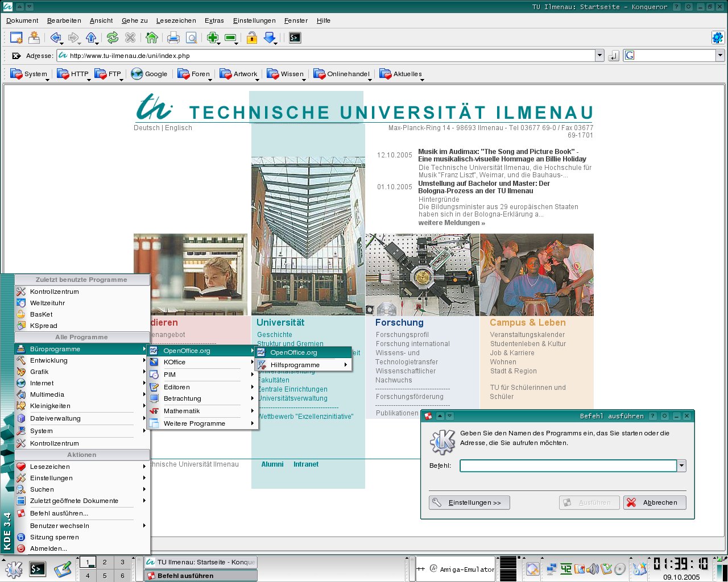The width and height of the screenshot is (728, 582).
Task: Expand the address bar history dropdown arrow
Action: point(599,56)
